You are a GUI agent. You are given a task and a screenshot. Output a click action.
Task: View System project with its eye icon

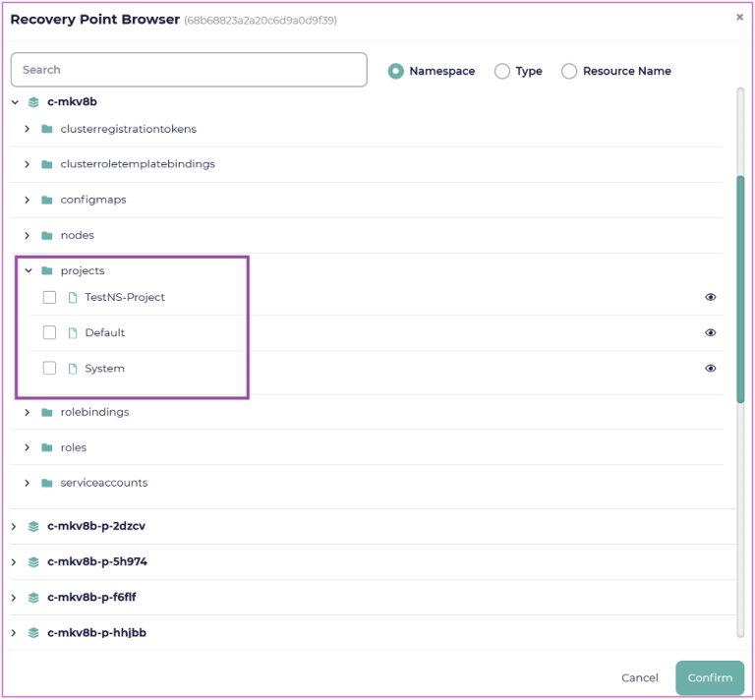[710, 369]
